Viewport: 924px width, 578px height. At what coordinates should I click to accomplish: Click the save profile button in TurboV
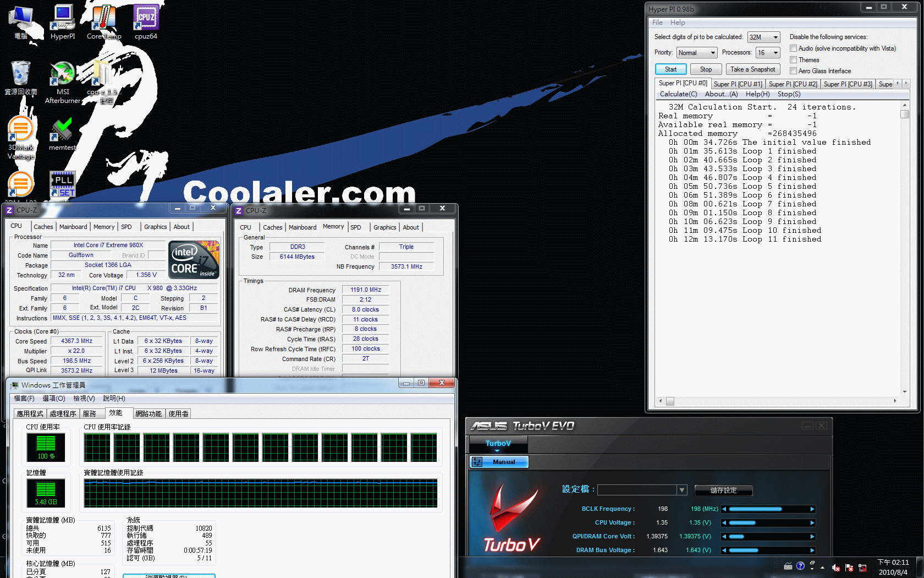(723, 490)
